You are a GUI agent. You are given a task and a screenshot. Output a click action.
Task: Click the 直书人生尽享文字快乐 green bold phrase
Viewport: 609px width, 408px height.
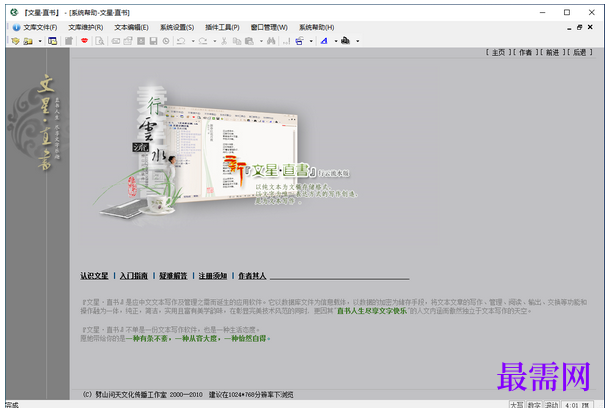(x=372, y=311)
